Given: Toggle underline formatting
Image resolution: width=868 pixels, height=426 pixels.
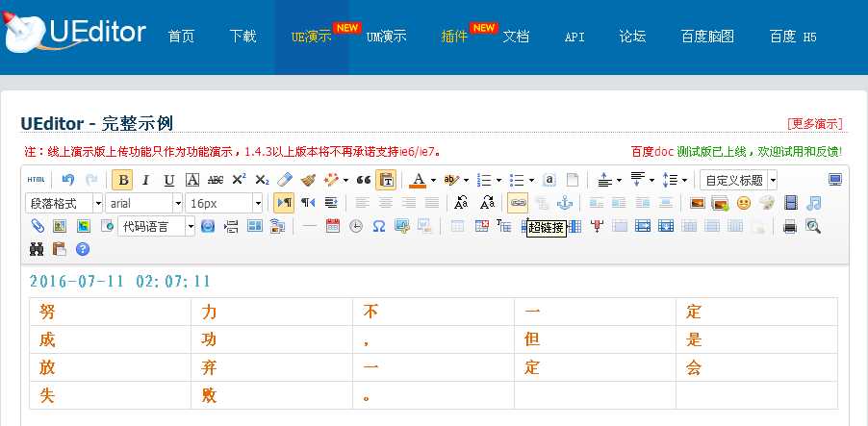Looking at the screenshot, I should coord(168,180).
